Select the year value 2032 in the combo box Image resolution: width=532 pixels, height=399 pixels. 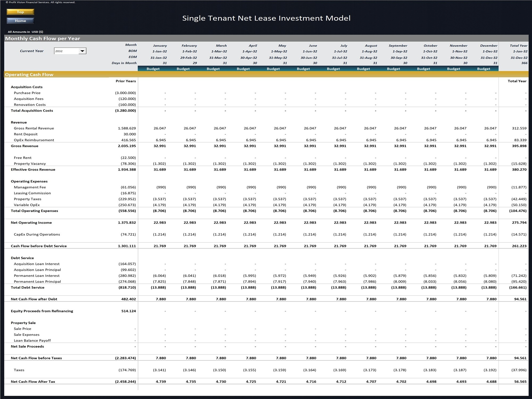(60, 51)
